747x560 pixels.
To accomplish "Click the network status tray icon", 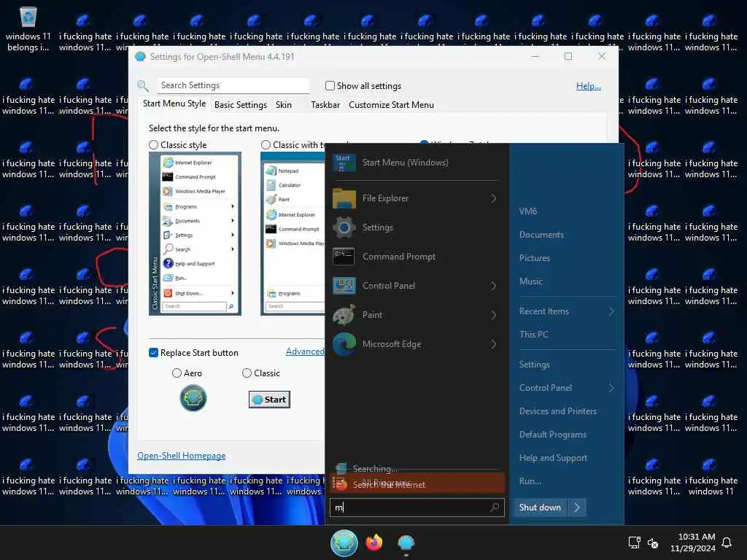I will click(634, 542).
